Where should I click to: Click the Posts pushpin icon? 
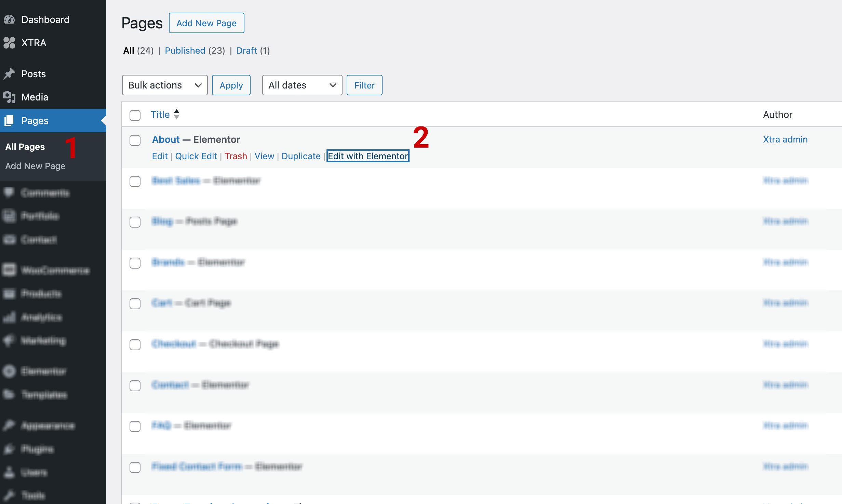9,74
